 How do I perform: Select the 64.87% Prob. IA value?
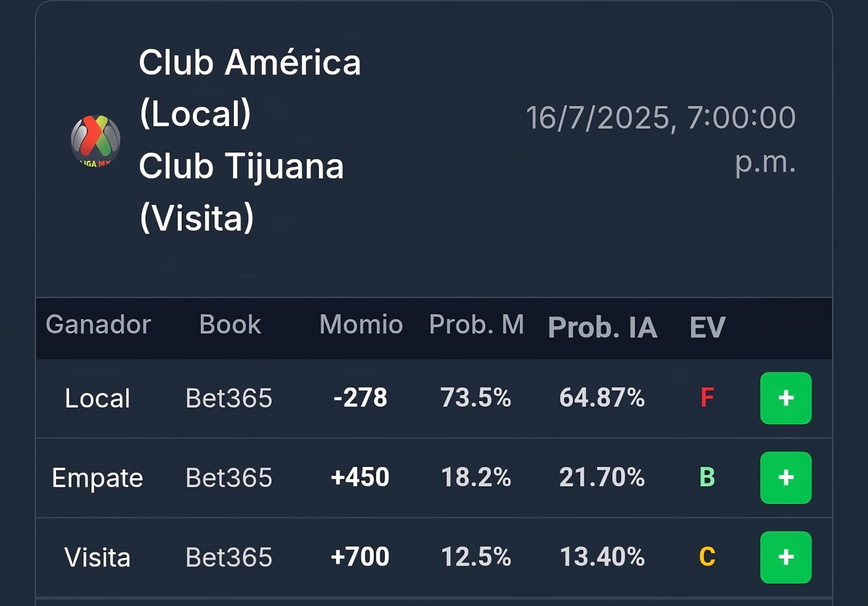coord(602,397)
